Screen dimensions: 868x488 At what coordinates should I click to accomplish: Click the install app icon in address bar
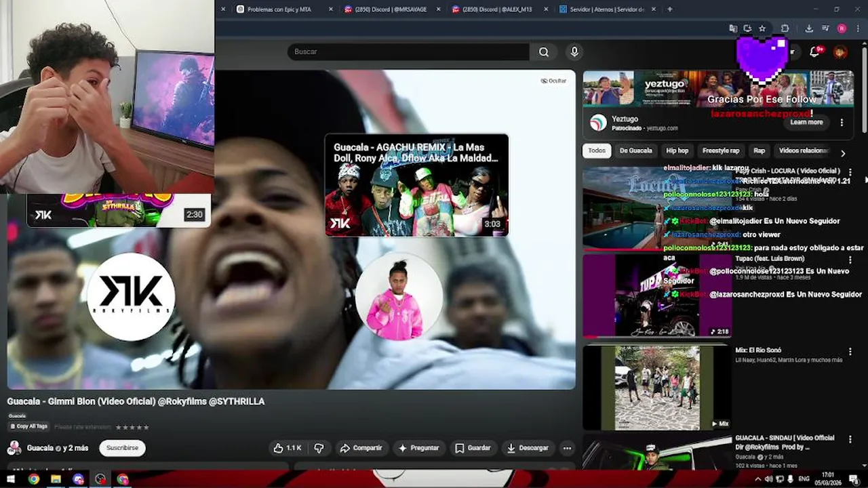coord(747,28)
